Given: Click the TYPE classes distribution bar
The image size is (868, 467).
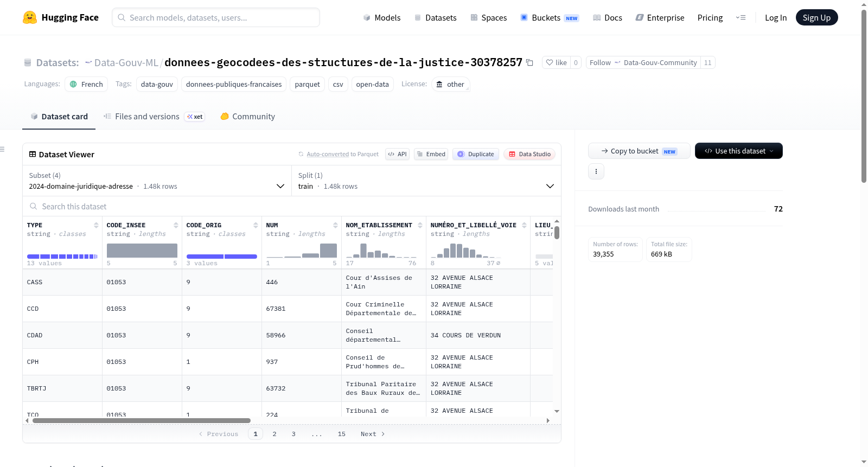Looking at the screenshot, I should click(x=62, y=257).
